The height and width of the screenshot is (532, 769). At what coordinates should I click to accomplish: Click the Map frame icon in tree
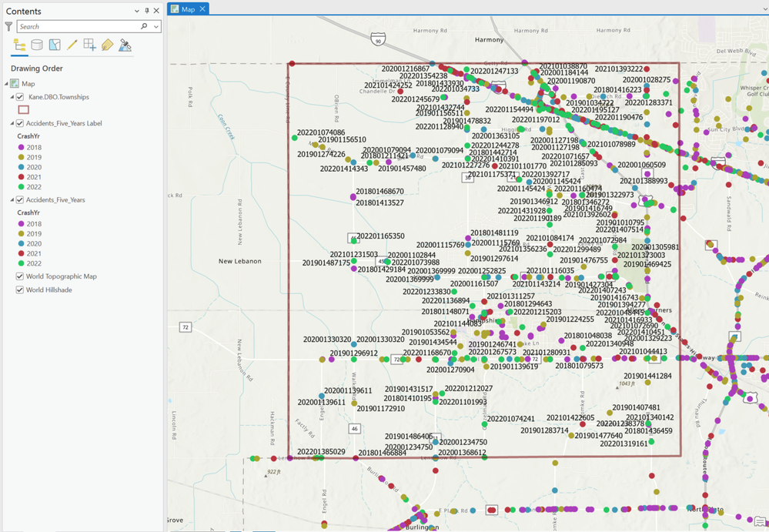[15, 84]
